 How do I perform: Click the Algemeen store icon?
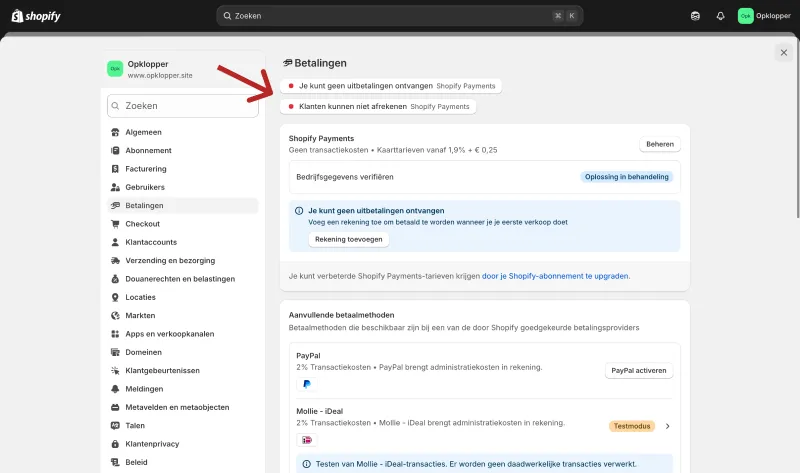(115, 132)
